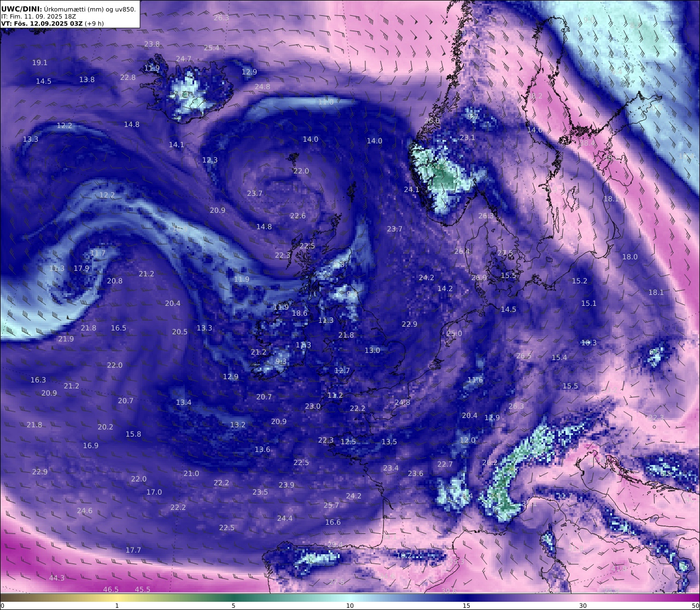Click the map value 15.1

point(588,304)
